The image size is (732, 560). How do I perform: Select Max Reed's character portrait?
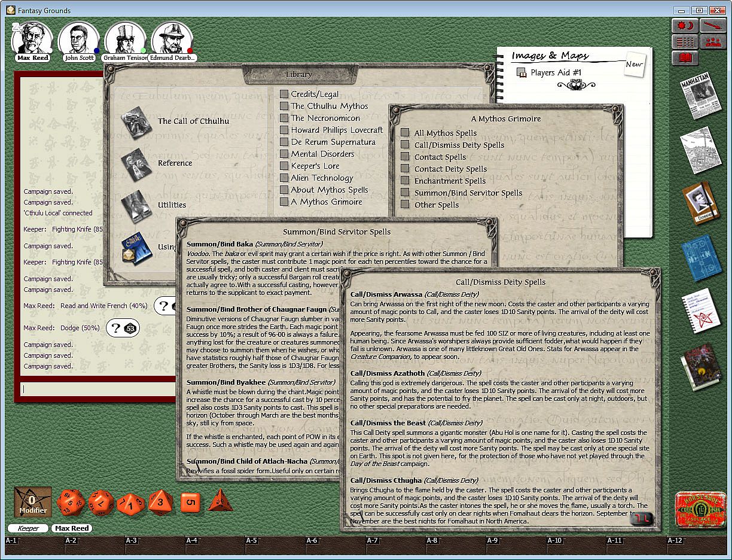(32, 38)
